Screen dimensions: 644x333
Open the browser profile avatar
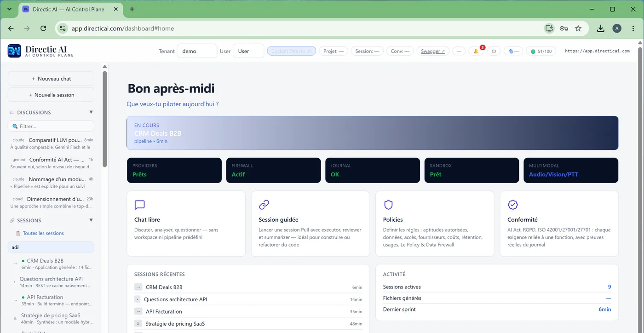click(x=617, y=29)
